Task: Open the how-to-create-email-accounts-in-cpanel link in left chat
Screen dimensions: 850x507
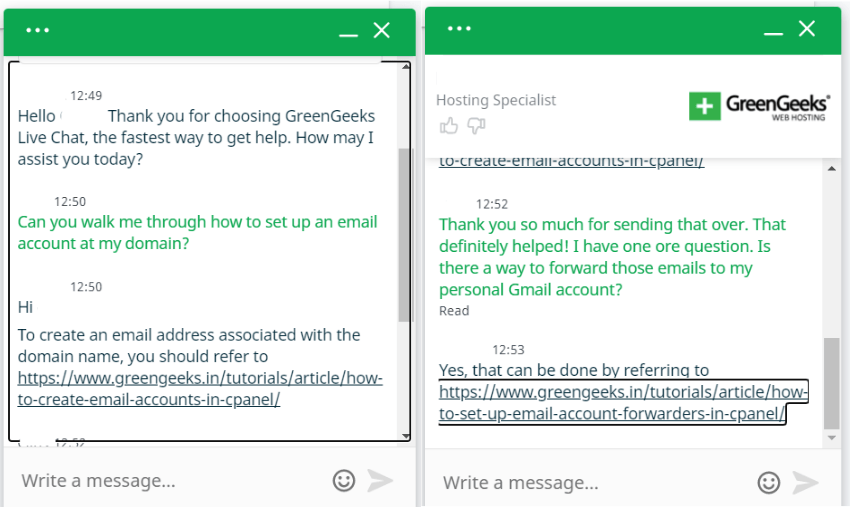Action: (200, 389)
